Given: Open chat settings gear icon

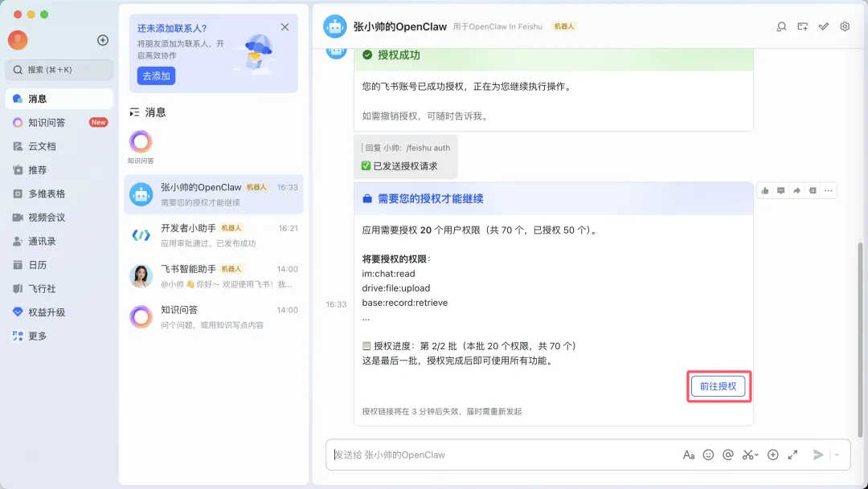Looking at the screenshot, I should tap(845, 26).
